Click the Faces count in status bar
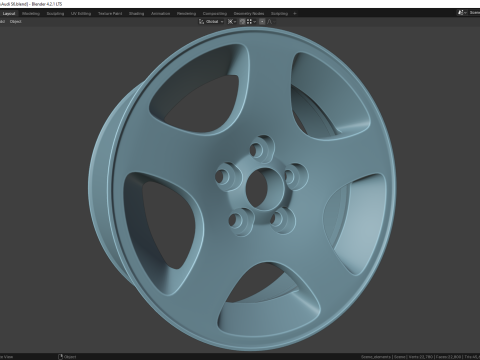Screen dimensions: 480x360 coord(448,357)
